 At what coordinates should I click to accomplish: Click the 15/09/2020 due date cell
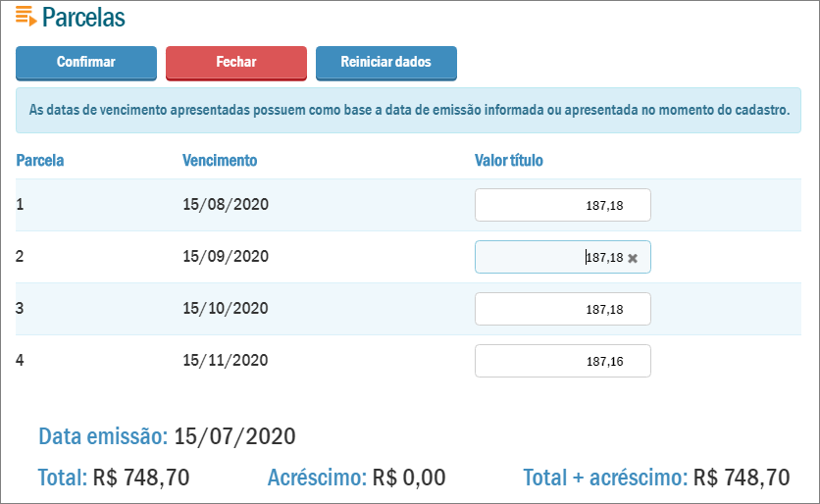point(226,257)
